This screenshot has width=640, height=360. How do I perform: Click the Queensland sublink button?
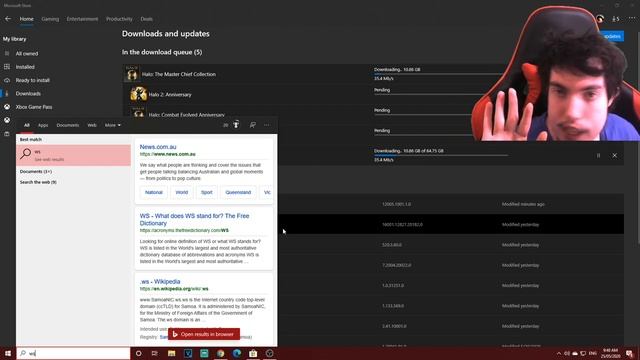click(238, 192)
